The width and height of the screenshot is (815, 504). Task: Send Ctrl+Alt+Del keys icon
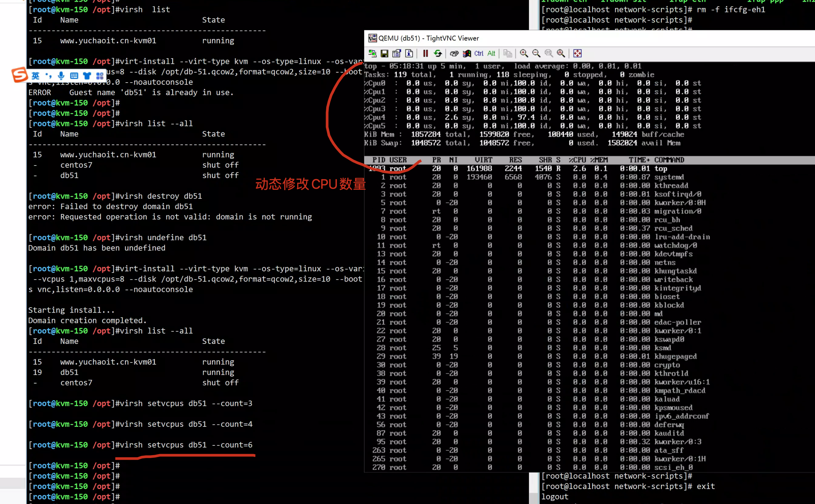(454, 53)
